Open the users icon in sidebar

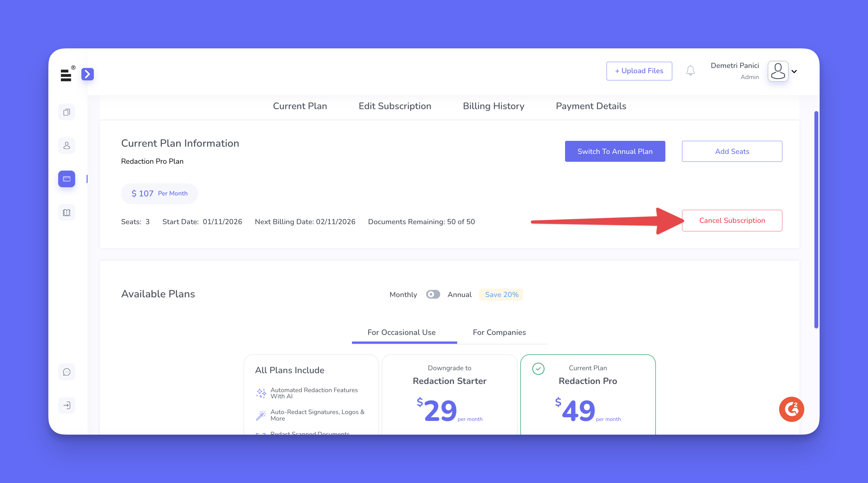(x=67, y=146)
